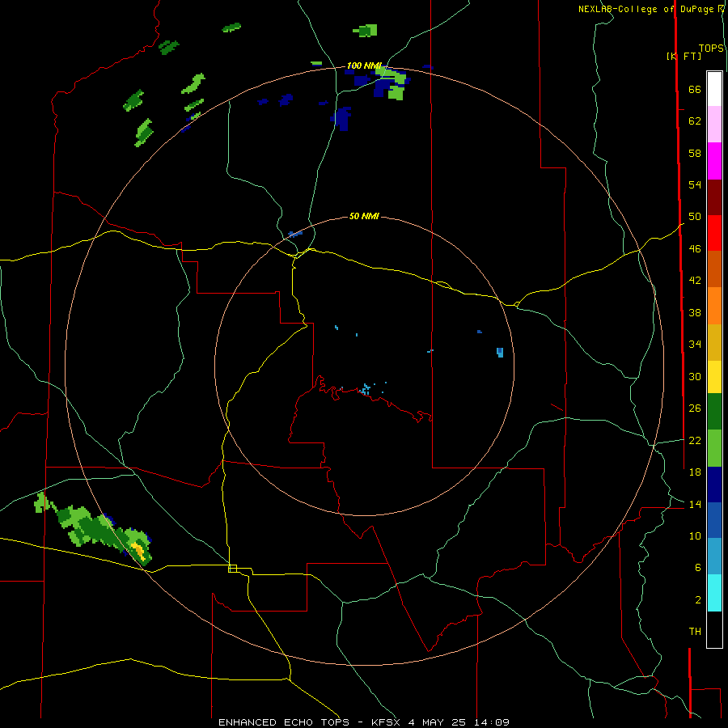The image size is (728, 728).
Task: Click the black TH threshold swatch
Action: (714, 629)
